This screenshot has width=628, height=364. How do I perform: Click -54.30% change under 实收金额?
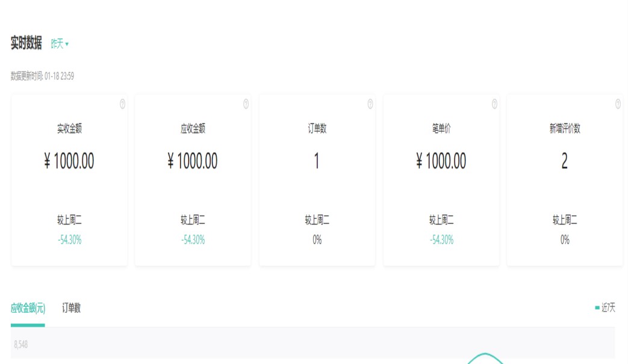pyautogui.click(x=69, y=240)
